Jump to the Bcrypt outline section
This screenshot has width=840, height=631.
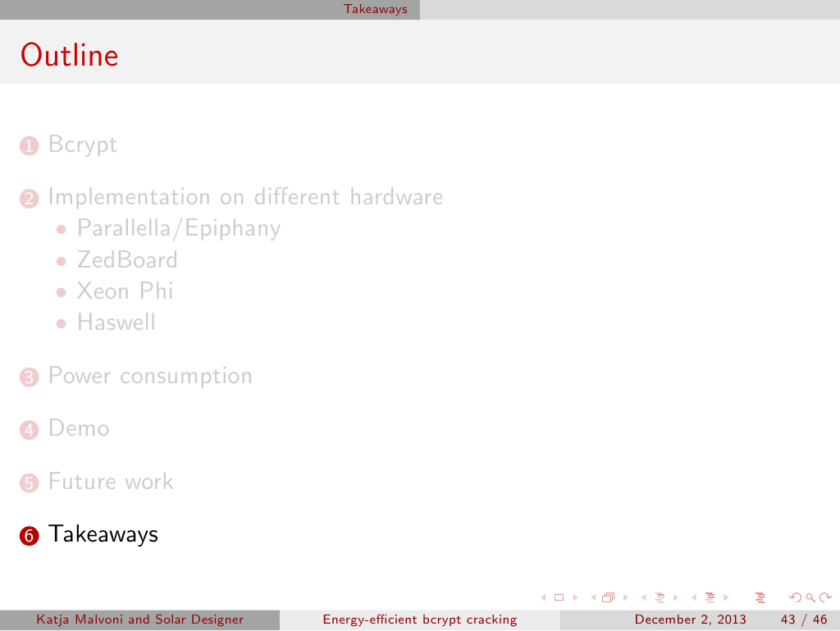tap(82, 144)
